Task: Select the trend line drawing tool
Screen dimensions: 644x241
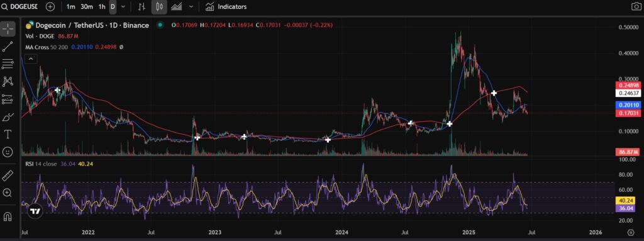Action: (x=8, y=47)
